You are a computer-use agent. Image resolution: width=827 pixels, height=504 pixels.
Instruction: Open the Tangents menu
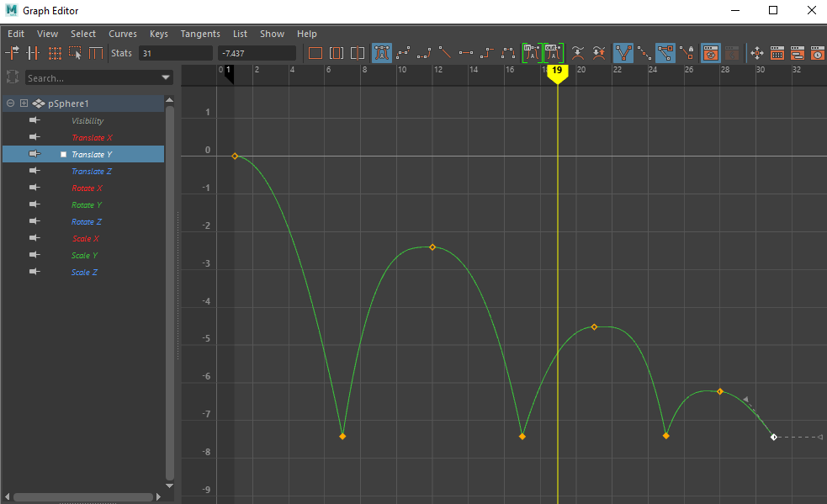[x=199, y=34]
